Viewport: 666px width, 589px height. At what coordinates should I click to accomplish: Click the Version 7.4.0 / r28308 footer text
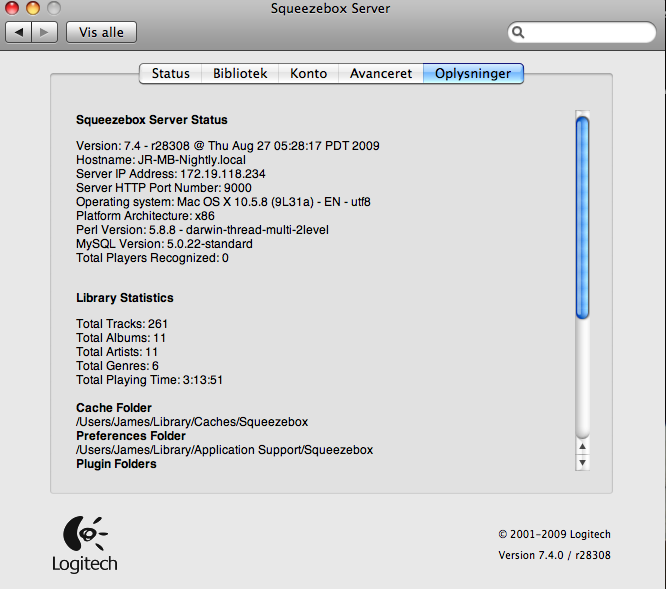[x=554, y=555]
